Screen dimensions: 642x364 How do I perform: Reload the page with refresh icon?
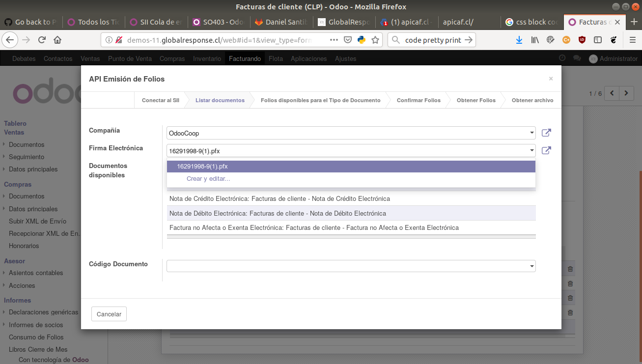[x=42, y=40]
